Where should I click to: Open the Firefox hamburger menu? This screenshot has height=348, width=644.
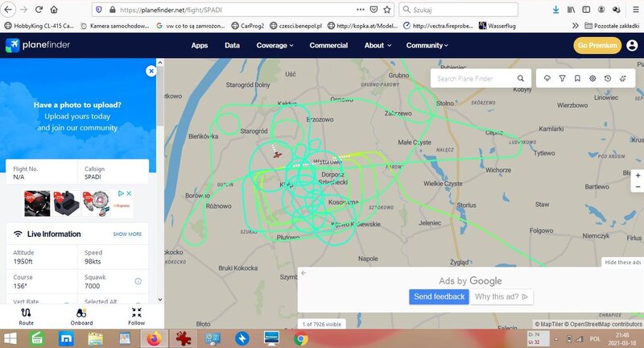[635, 10]
